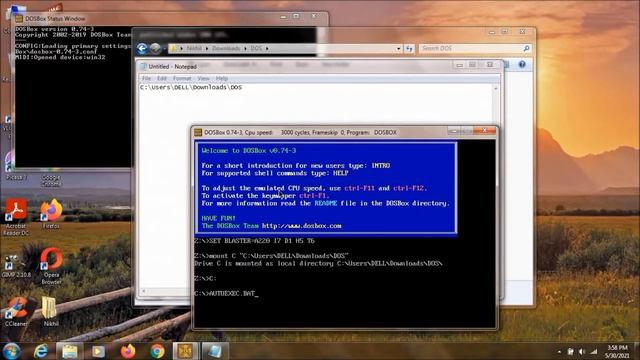Click the DOS breadcrumb in Explorer address
The width and height of the screenshot is (640, 360).
pos(256,49)
